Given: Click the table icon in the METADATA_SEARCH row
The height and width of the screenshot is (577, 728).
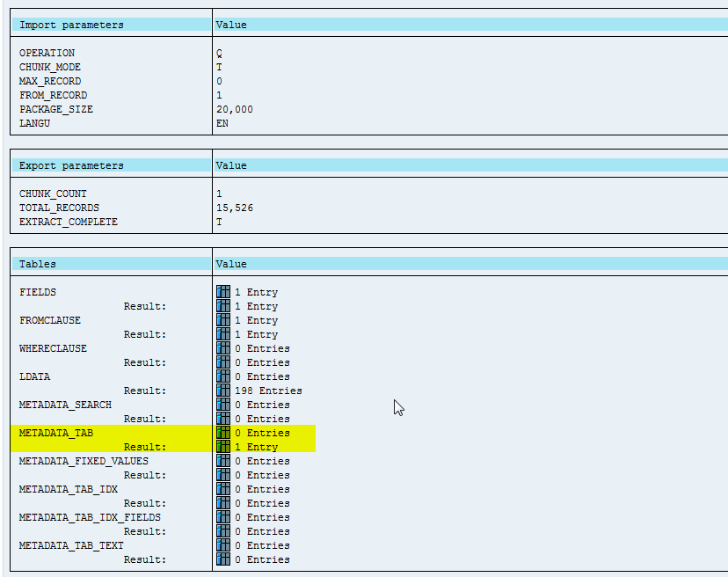Looking at the screenshot, I should tap(223, 405).
